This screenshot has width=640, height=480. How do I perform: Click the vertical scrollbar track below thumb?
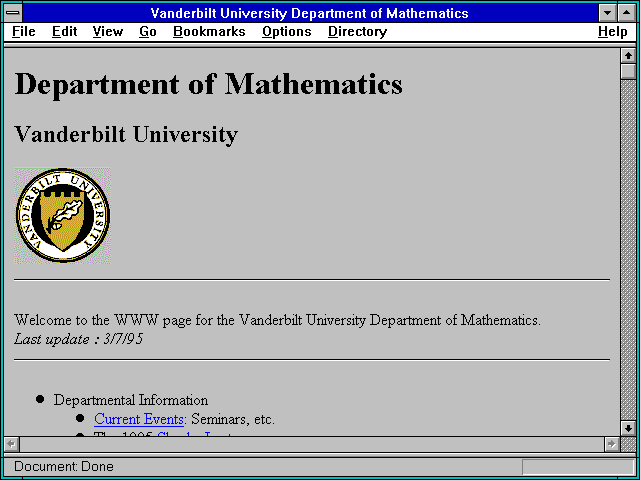pos(628,250)
